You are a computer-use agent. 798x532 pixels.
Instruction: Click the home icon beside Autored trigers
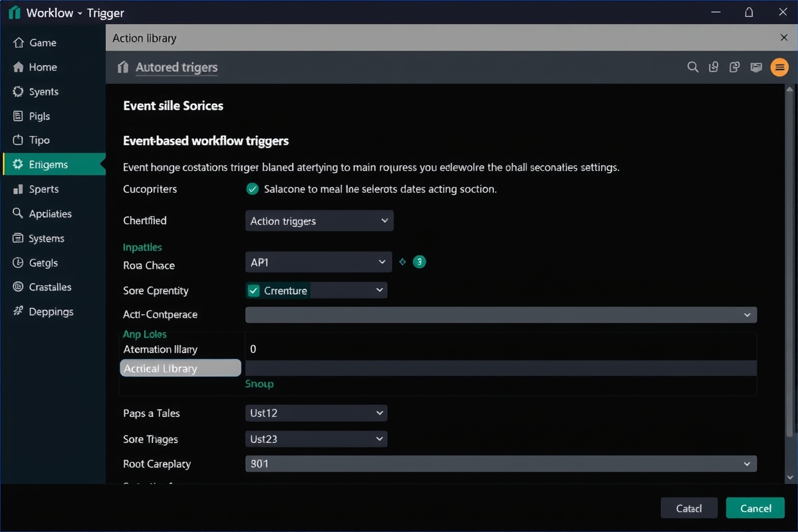click(122, 67)
